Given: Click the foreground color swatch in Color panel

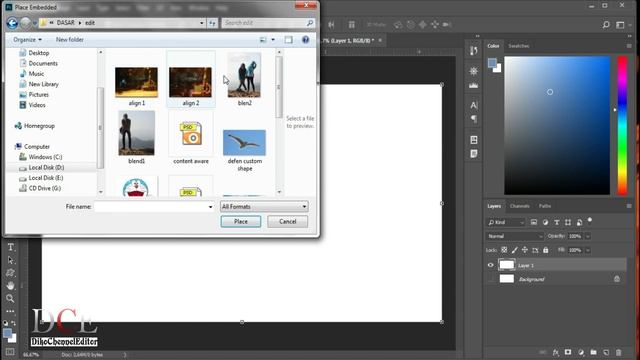Looking at the screenshot, I should [492, 63].
